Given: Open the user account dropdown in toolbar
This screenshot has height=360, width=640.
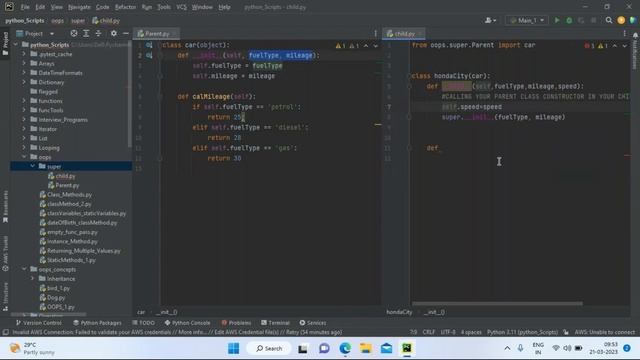Looking at the screenshot, I should (490, 20).
